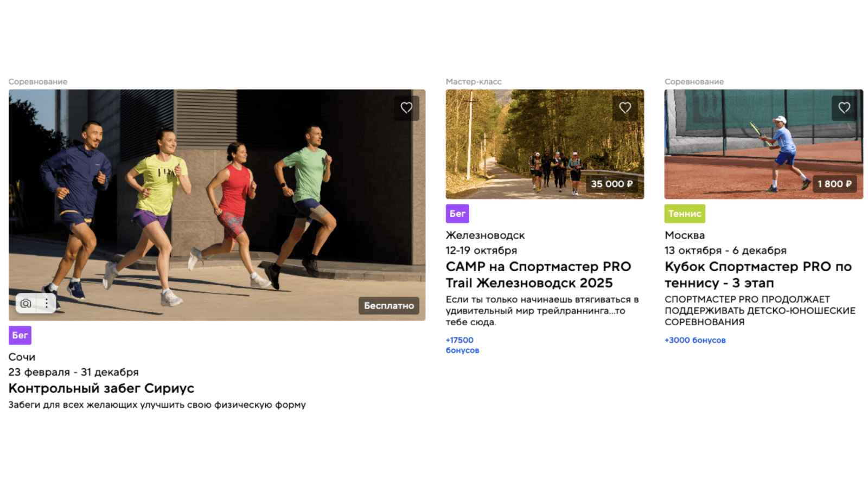Click the camera image-search icon on running photo
The height and width of the screenshot is (488, 868).
click(x=25, y=303)
